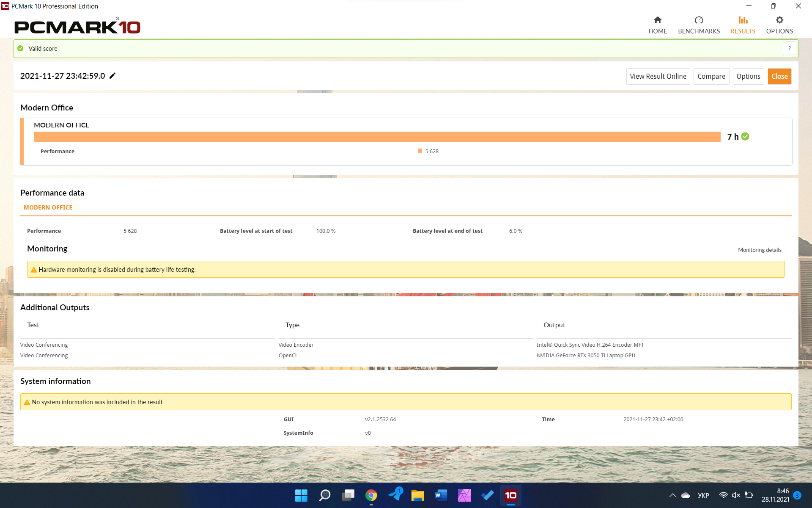Click the Compare button
The width and height of the screenshot is (812, 508).
(x=711, y=76)
